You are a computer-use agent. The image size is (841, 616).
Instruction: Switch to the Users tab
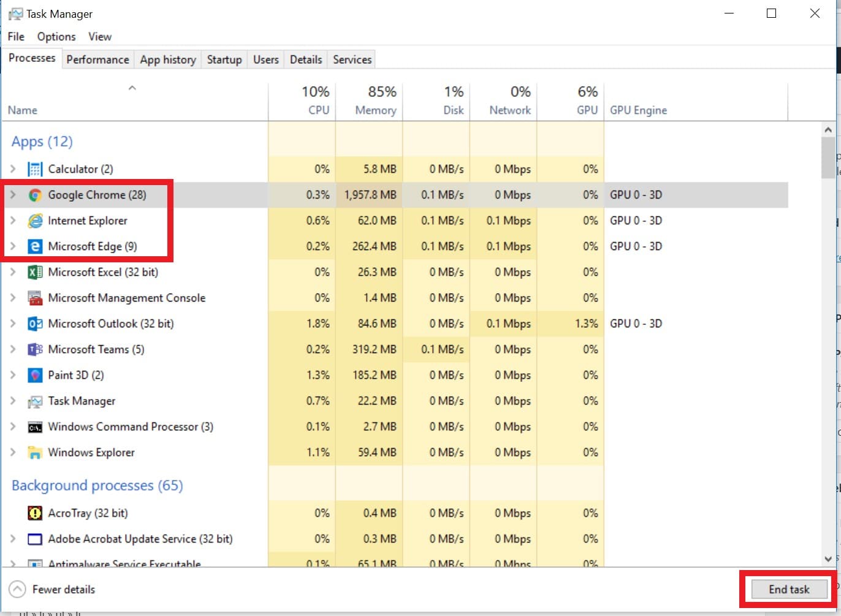(266, 59)
